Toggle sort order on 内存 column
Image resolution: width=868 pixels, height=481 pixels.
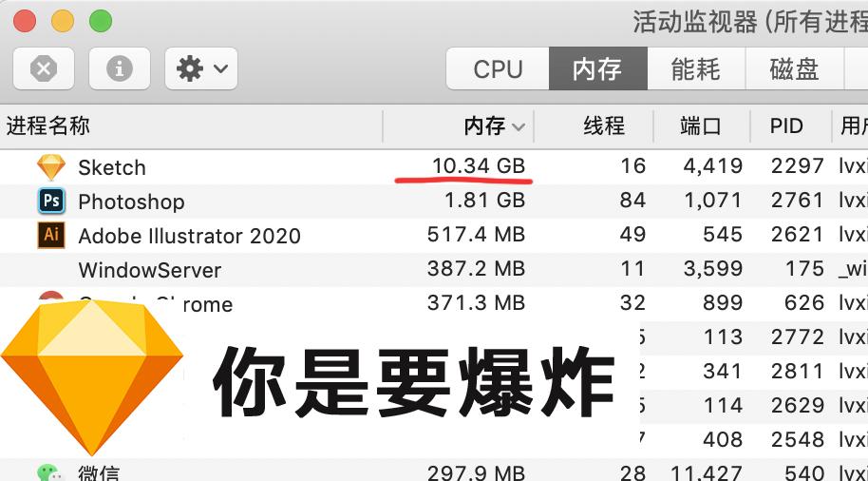494,125
